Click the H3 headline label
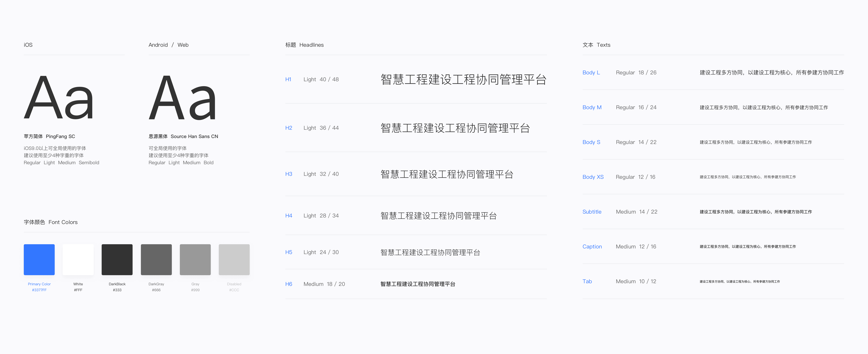868x354 pixels. (289, 174)
